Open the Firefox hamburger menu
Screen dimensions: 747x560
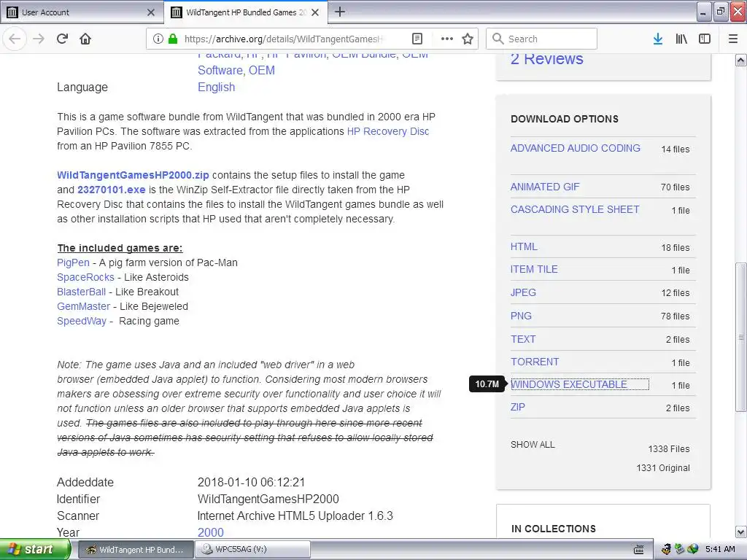[732, 39]
